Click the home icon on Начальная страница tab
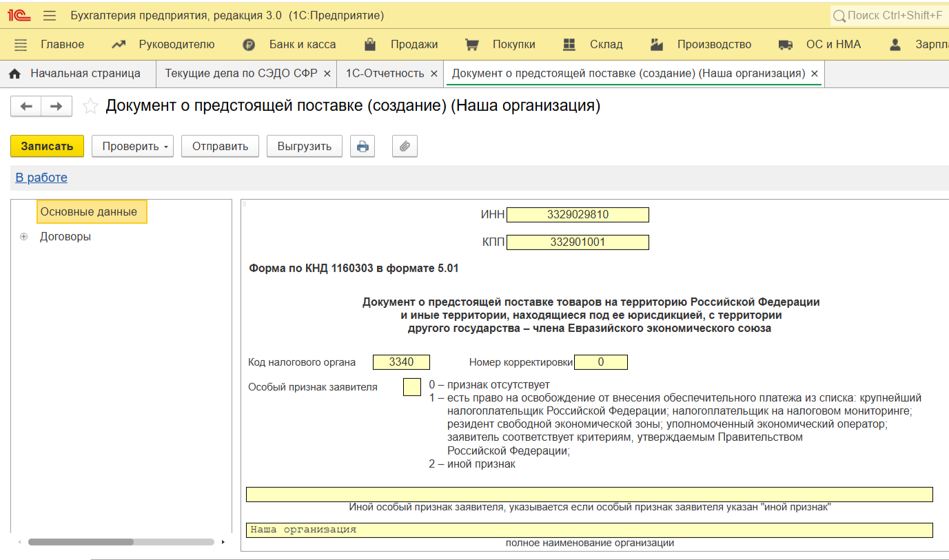 15,73
